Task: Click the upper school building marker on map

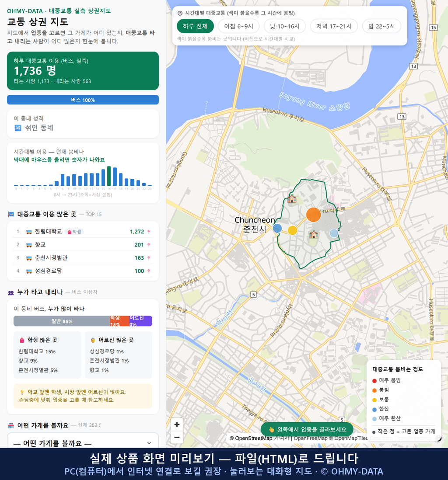Action: click(292, 198)
